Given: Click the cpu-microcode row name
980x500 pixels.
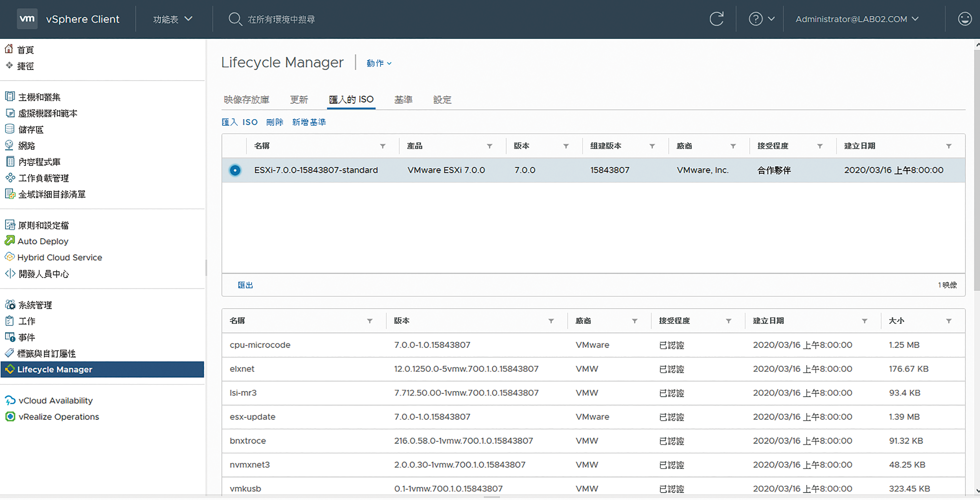Looking at the screenshot, I should pyautogui.click(x=260, y=345).
